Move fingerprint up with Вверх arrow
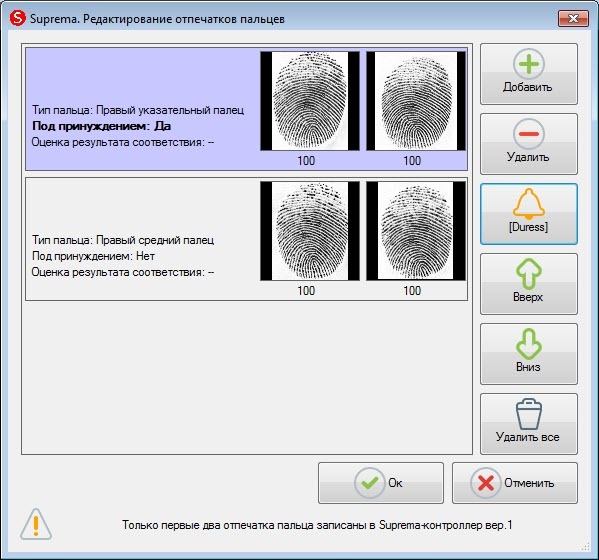This screenshot has width=599, height=560. click(x=529, y=284)
